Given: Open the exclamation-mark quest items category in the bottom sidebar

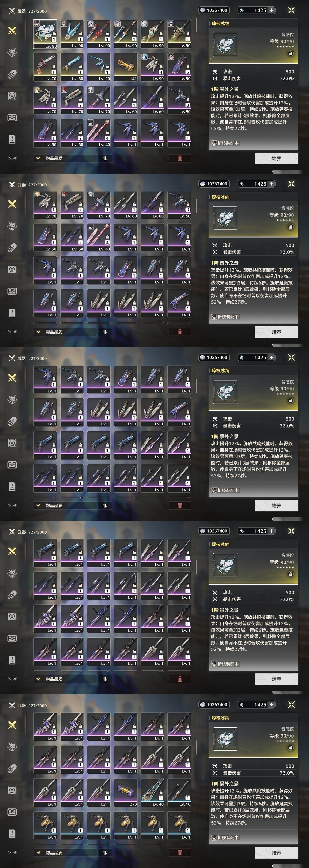Looking at the screenshot, I should pyautogui.click(x=12, y=834).
